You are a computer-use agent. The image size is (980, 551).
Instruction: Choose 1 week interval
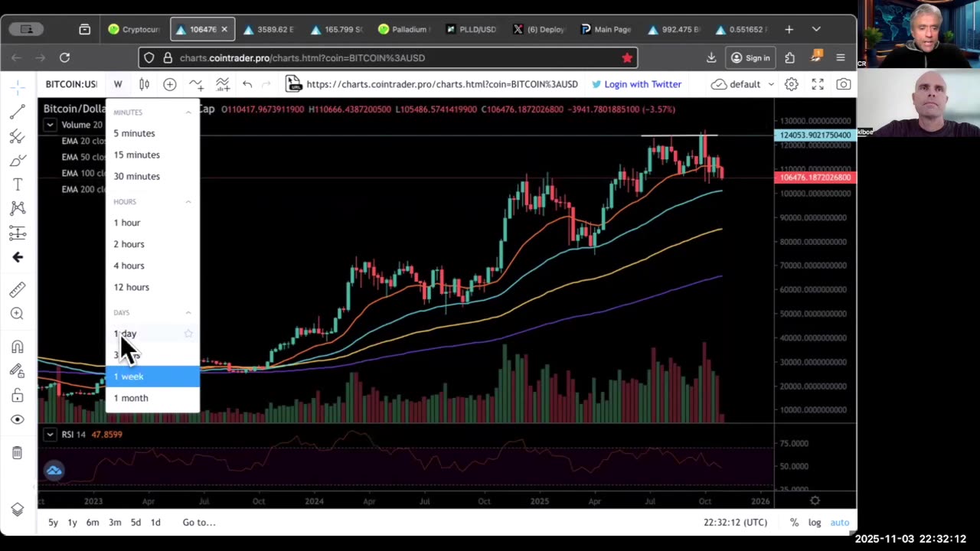coord(152,377)
